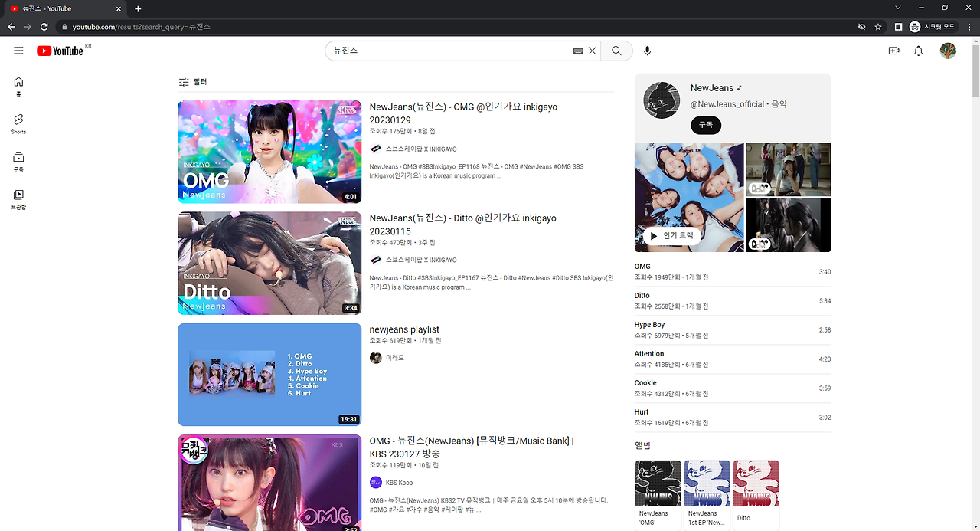This screenshot has width=980, height=531.
Task: Open the KBS Kpop channel name
Action: pos(399,483)
